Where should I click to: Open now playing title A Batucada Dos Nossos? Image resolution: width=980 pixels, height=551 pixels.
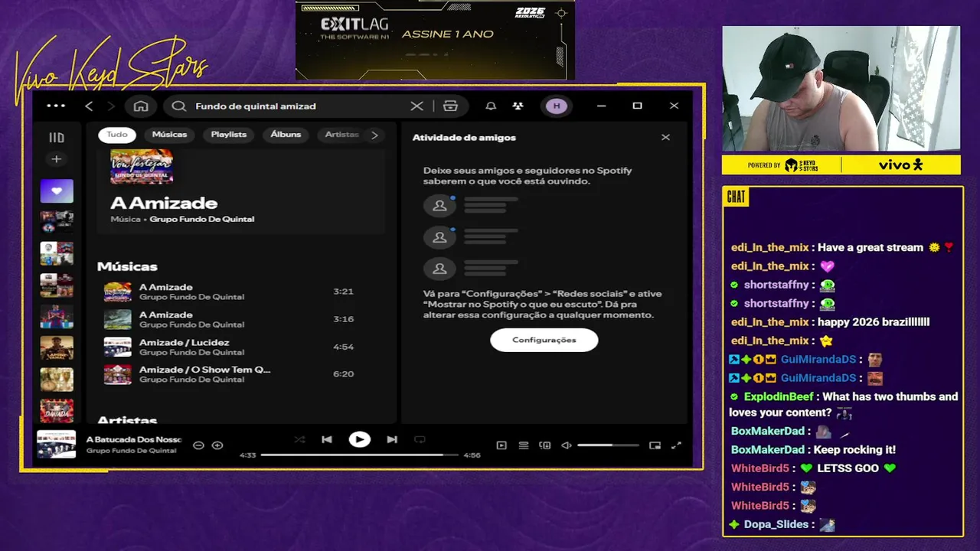tap(134, 440)
